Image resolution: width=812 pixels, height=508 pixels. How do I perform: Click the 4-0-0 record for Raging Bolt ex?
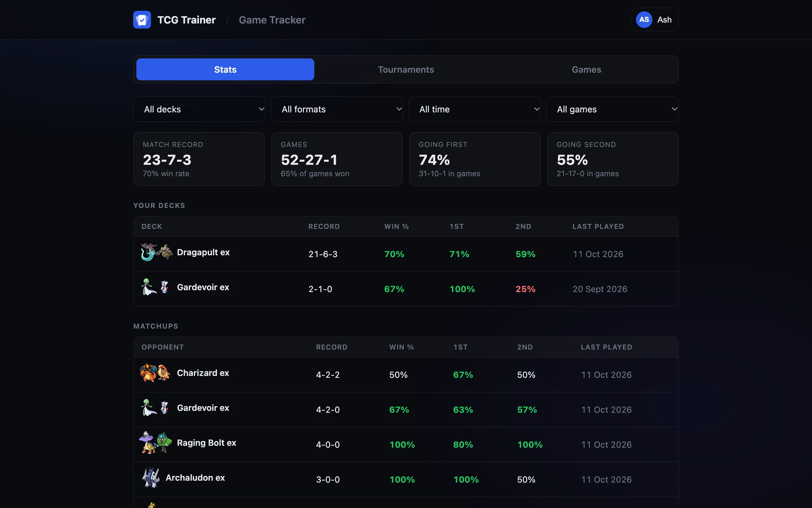(328, 445)
